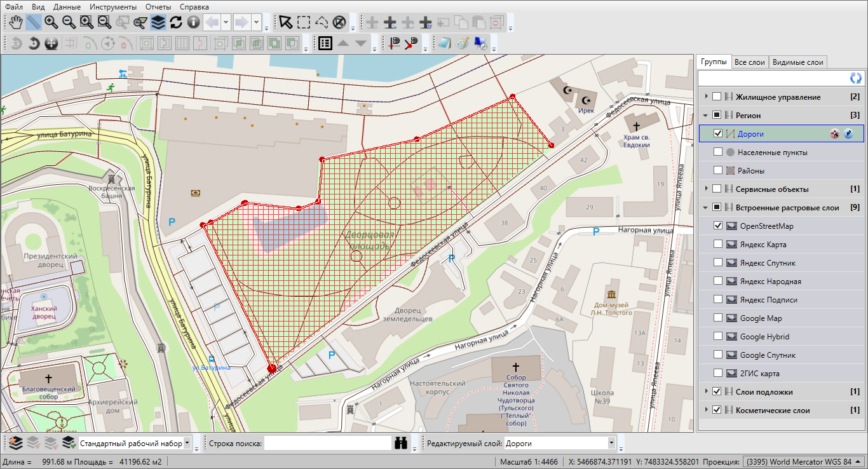Uncheck the OpenStreetMap layer
The height and width of the screenshot is (469, 868).
[718, 226]
